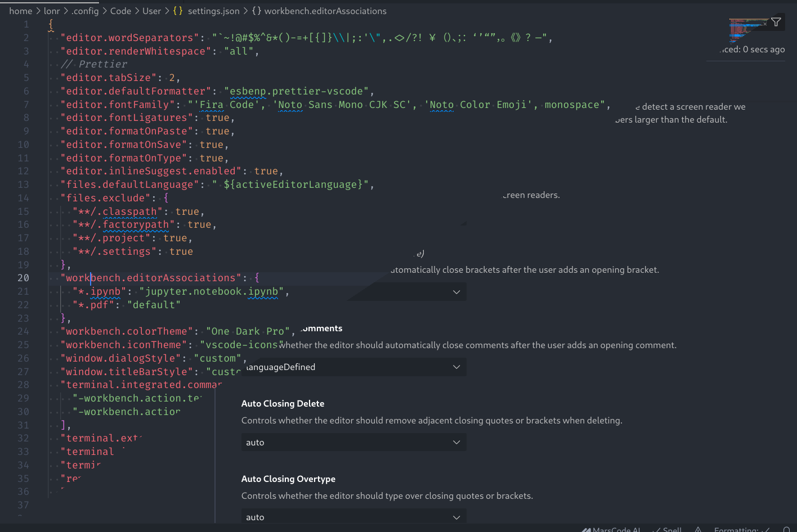Click the MarsCode AI status bar icon

[588, 530]
